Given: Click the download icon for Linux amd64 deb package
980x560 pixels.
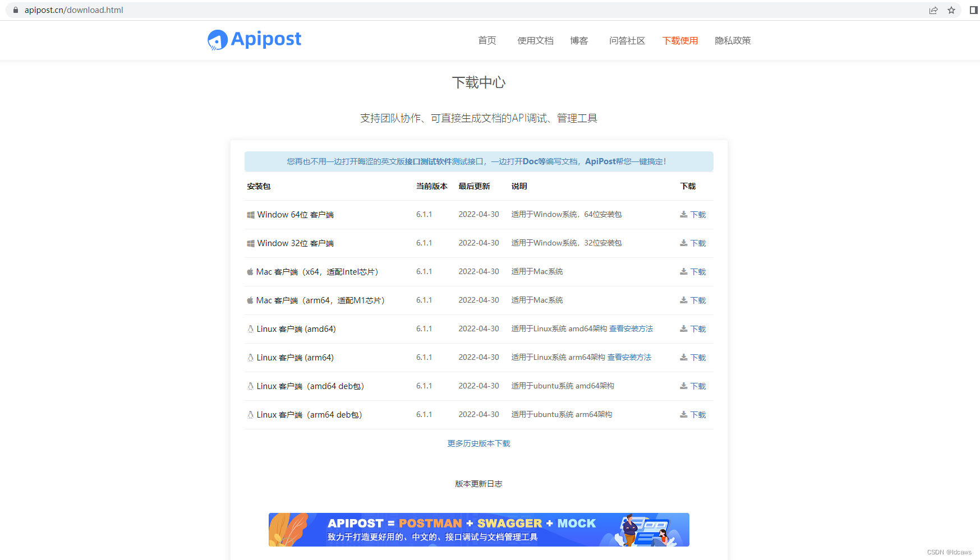Looking at the screenshot, I should tap(684, 386).
